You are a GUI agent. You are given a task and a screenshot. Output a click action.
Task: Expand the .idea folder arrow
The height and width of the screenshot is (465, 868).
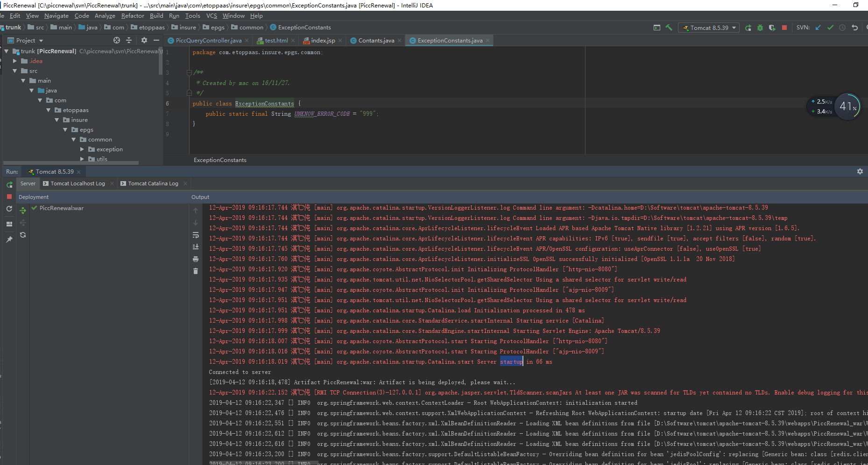(x=14, y=61)
